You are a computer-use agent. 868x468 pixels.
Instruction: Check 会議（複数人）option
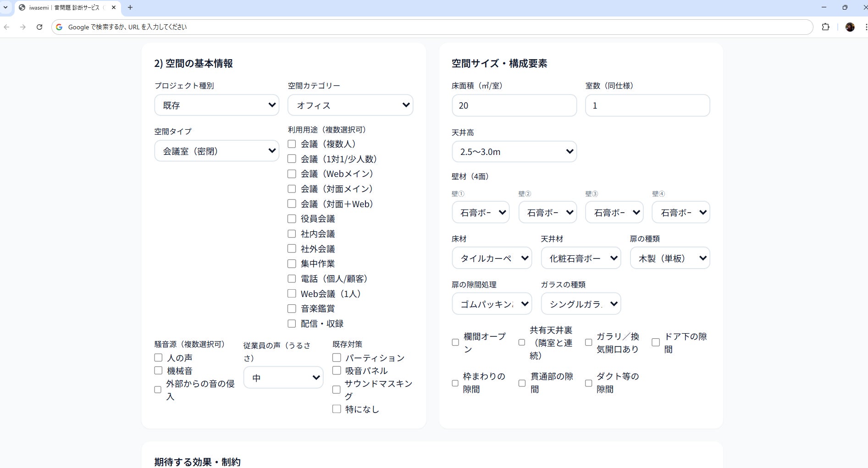[292, 144]
